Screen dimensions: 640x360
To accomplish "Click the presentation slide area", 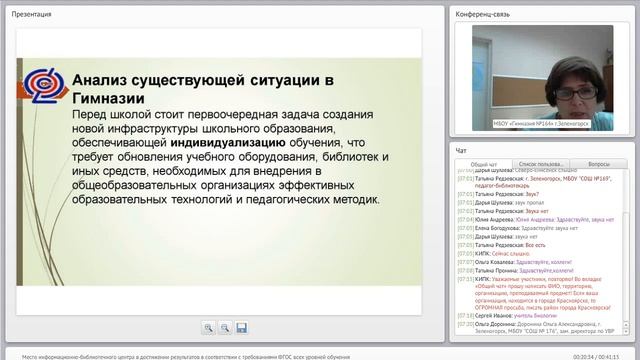I will [x=219, y=171].
